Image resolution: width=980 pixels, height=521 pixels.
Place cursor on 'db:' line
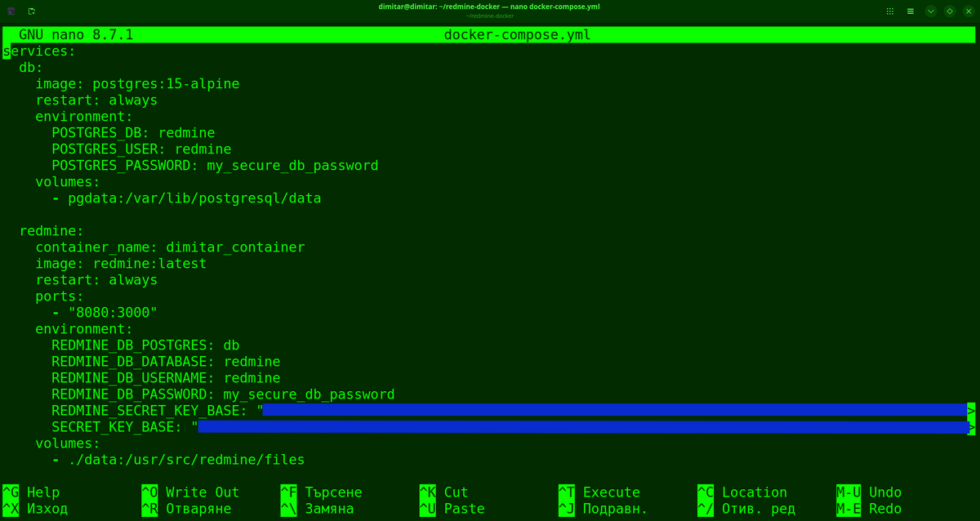[x=31, y=68]
